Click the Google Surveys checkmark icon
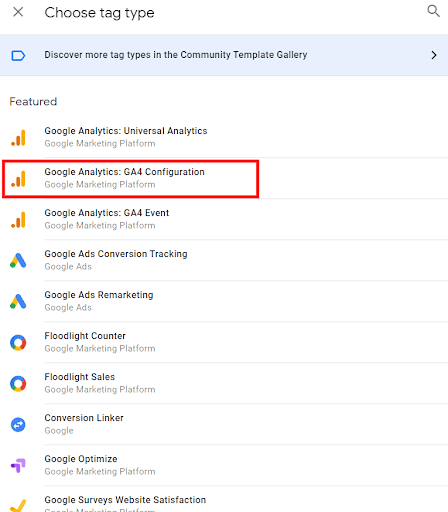The image size is (448, 512). tap(18, 506)
